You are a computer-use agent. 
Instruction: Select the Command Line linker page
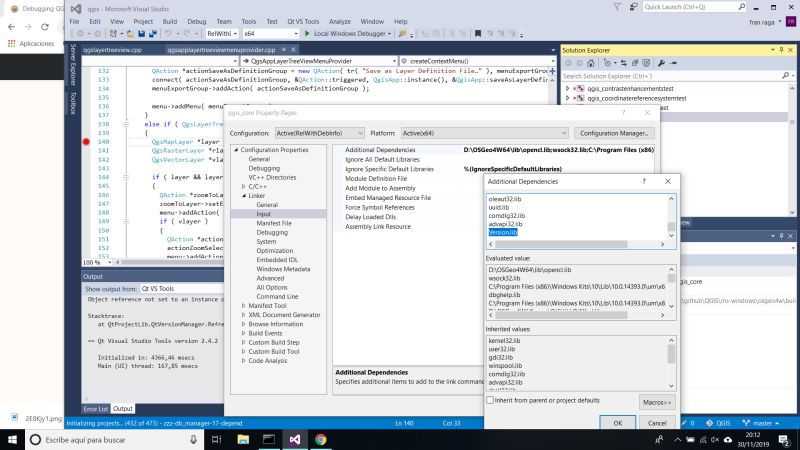coord(277,296)
